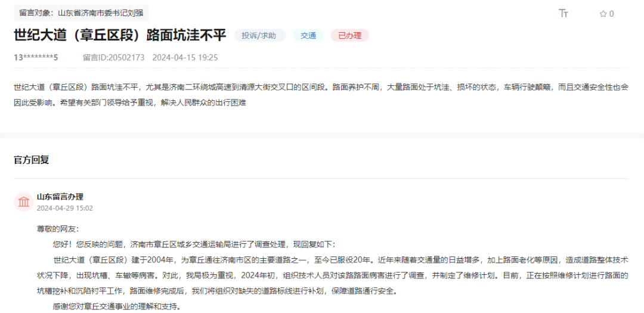Click the 已办理 status tag

(350, 36)
